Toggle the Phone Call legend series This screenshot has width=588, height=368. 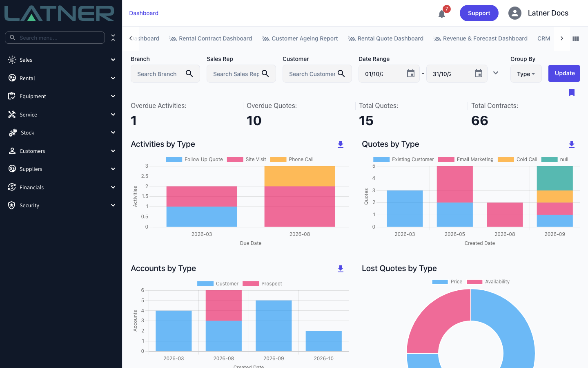tap(292, 159)
